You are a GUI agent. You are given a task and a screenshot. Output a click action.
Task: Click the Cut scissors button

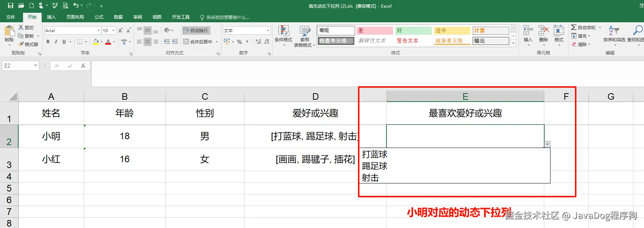click(26, 28)
